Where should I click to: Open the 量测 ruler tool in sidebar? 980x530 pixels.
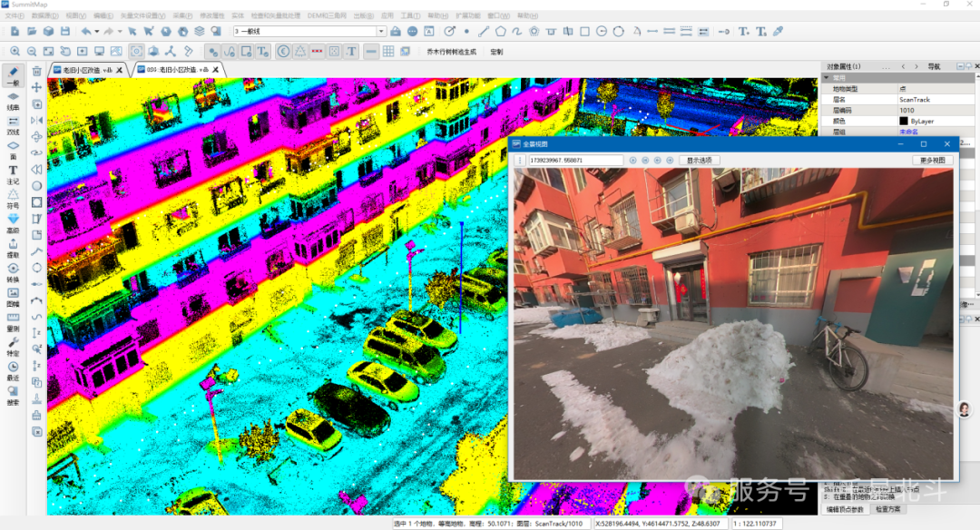[x=13, y=321]
